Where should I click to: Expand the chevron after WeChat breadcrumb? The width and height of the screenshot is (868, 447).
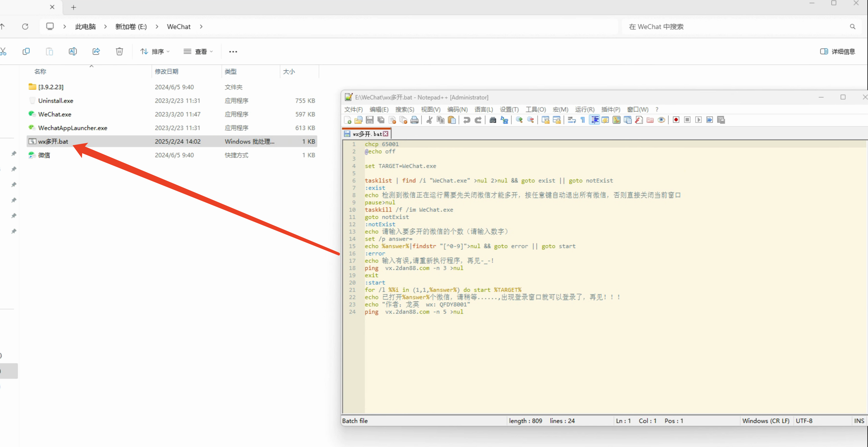point(201,26)
